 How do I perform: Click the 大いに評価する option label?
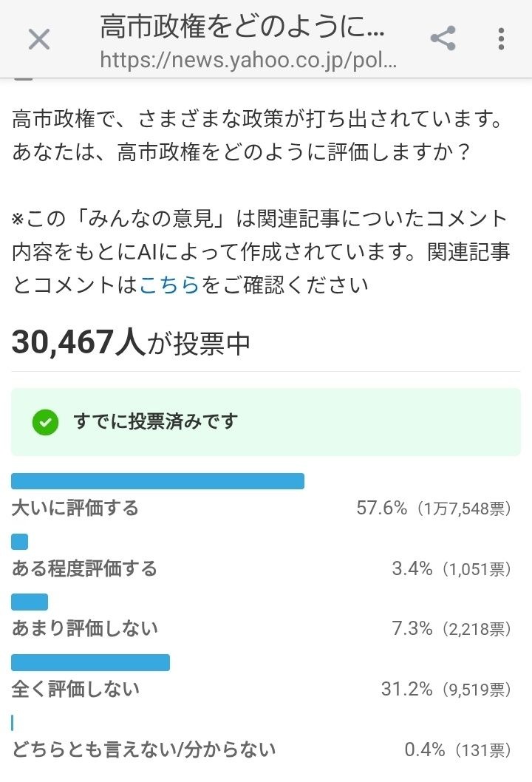pos(75,509)
